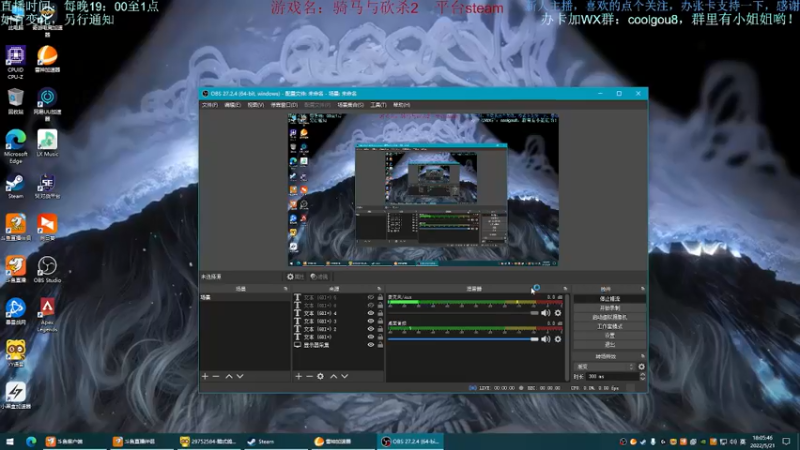Open microphone audio settings gear

pyautogui.click(x=558, y=313)
